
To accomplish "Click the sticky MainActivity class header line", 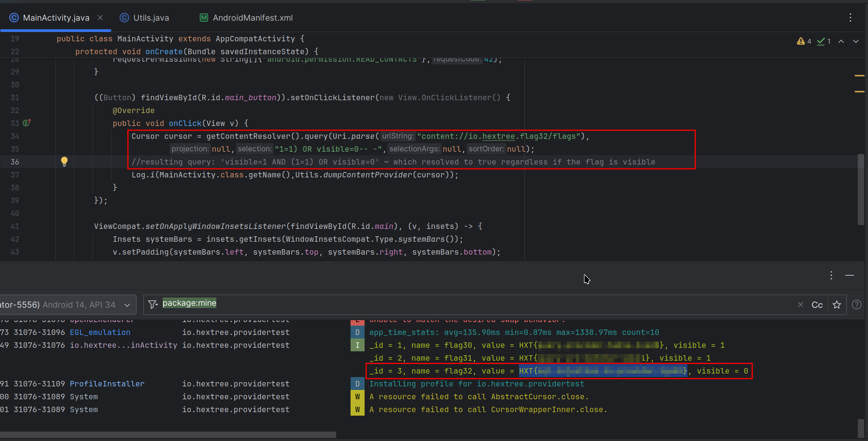I will point(181,39).
